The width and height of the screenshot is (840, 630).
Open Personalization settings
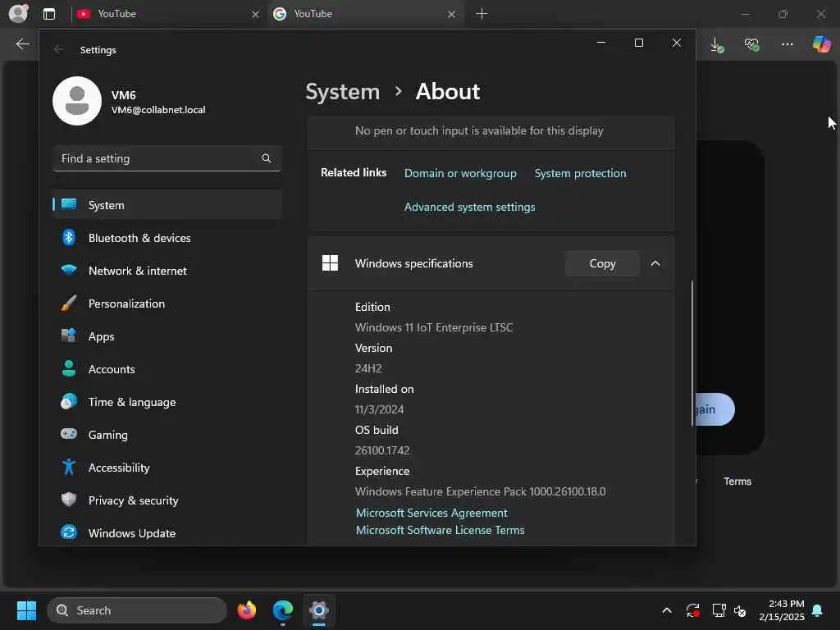click(167, 304)
